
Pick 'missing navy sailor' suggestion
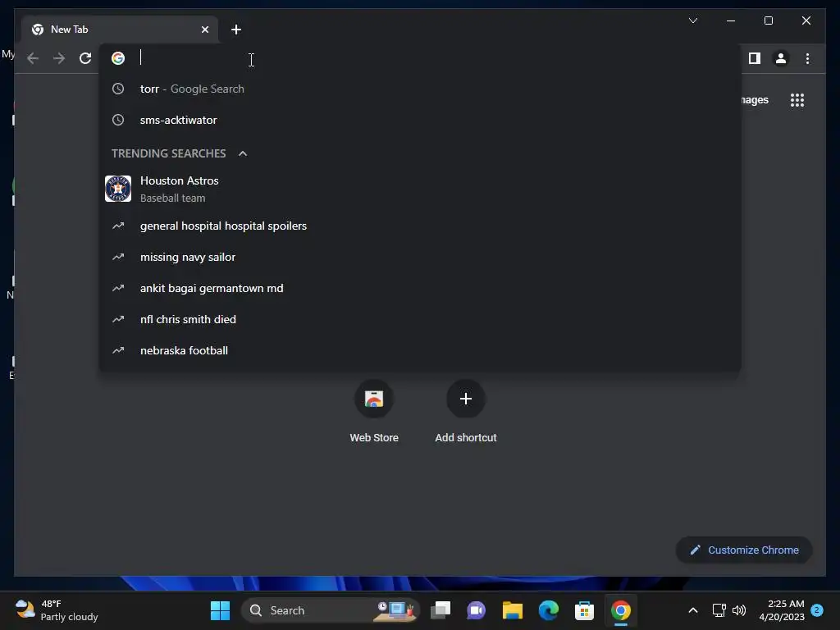[420, 257]
